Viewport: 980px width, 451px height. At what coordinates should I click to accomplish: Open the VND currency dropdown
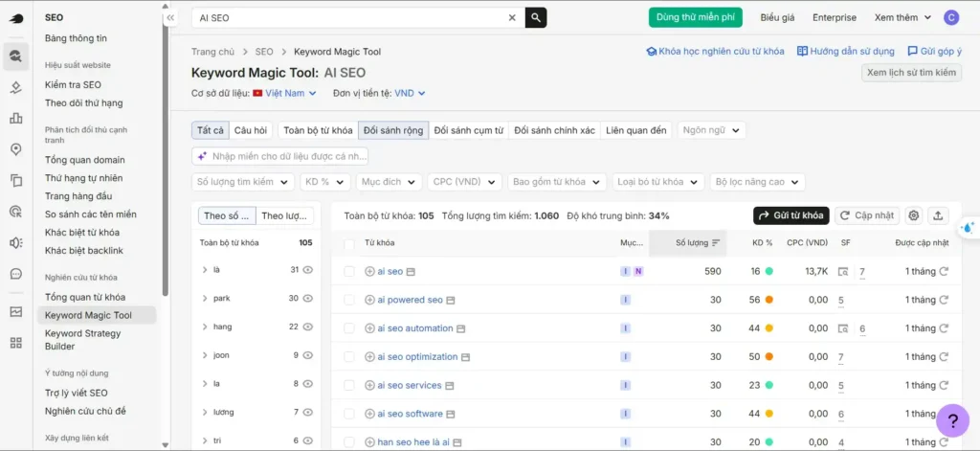(x=410, y=93)
